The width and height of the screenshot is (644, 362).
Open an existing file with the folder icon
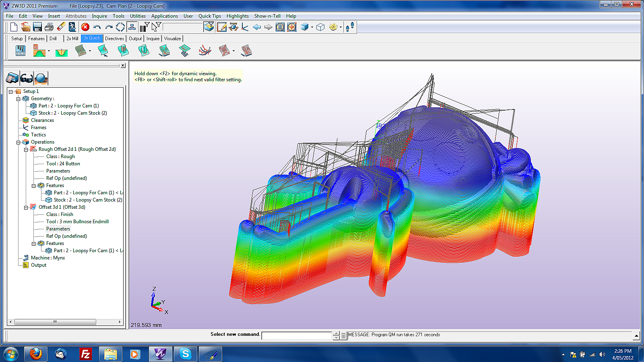click(25, 27)
